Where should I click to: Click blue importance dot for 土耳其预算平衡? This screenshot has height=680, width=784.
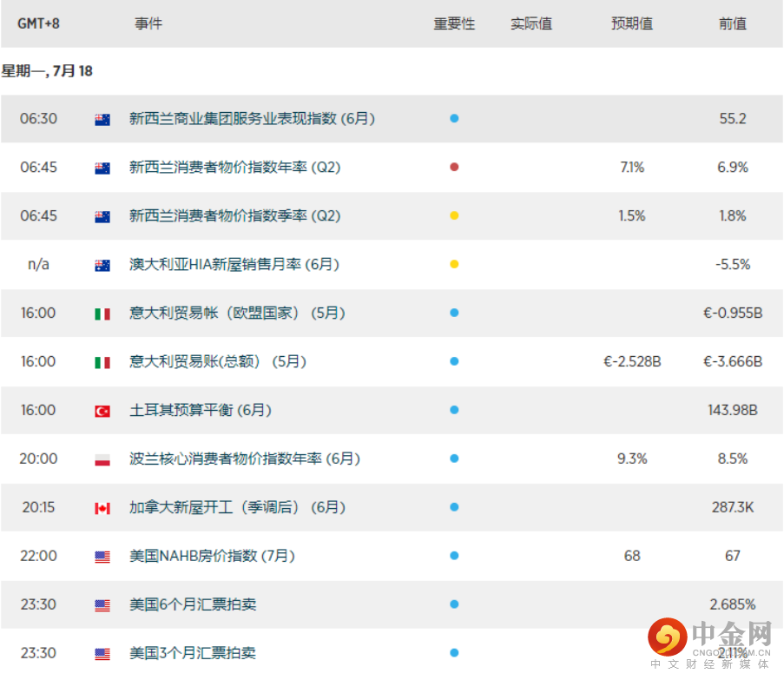pyautogui.click(x=454, y=410)
